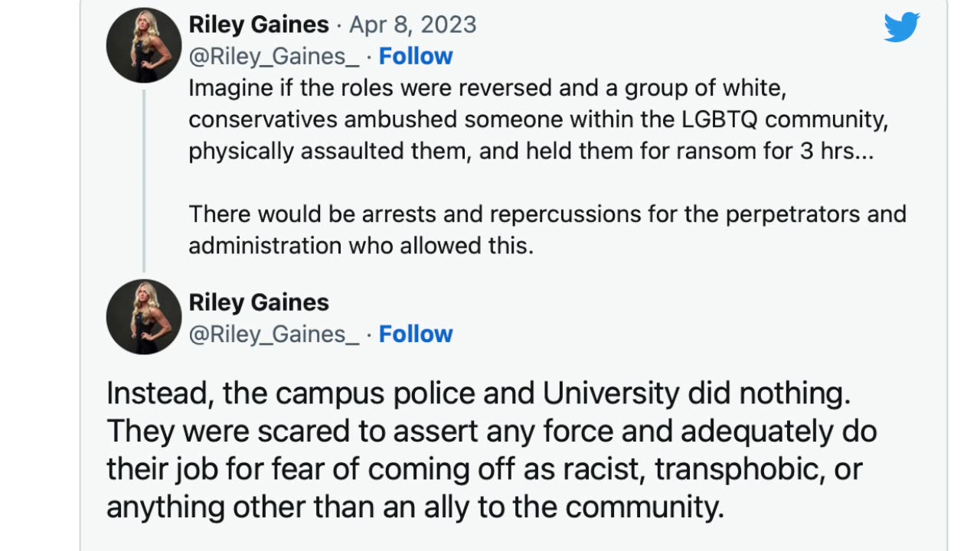Select the thread line connecting the tweets

pos(143,181)
